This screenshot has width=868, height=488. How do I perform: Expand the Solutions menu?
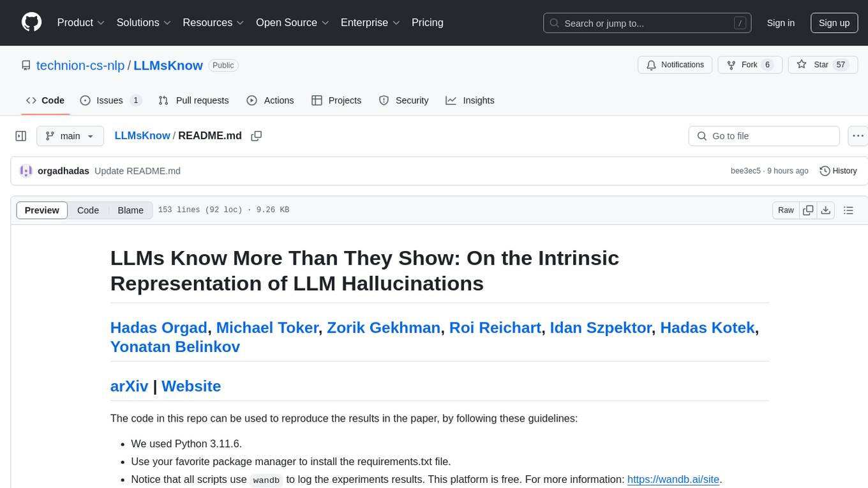pyautogui.click(x=144, y=22)
